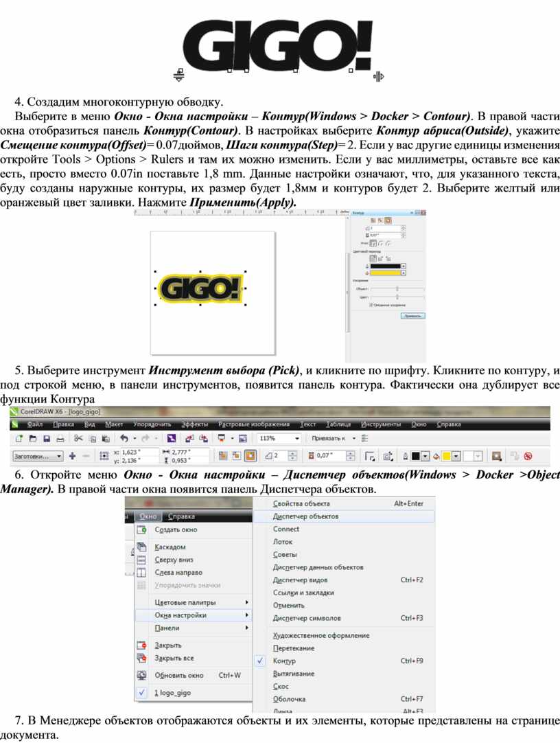Open the Текст menu
The image size is (560, 743).
coord(307,424)
